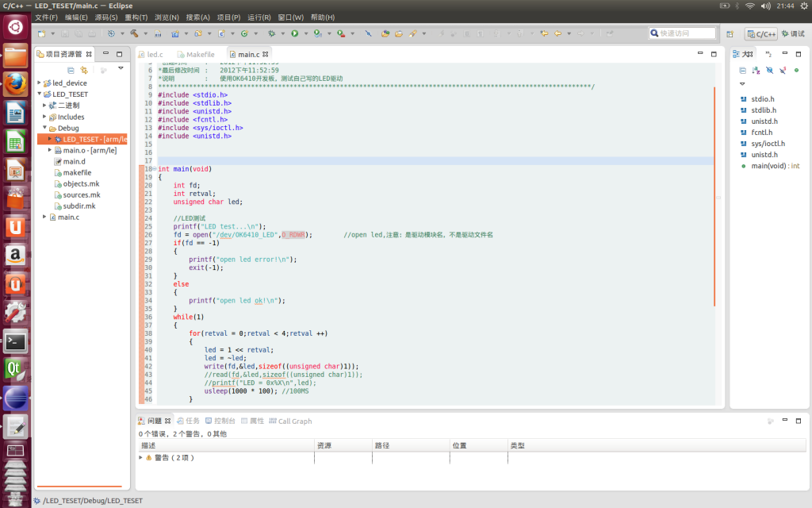Viewport: 812px width, 508px height.
Task: Toggle Link with Editor in project explorer
Action: pos(84,70)
